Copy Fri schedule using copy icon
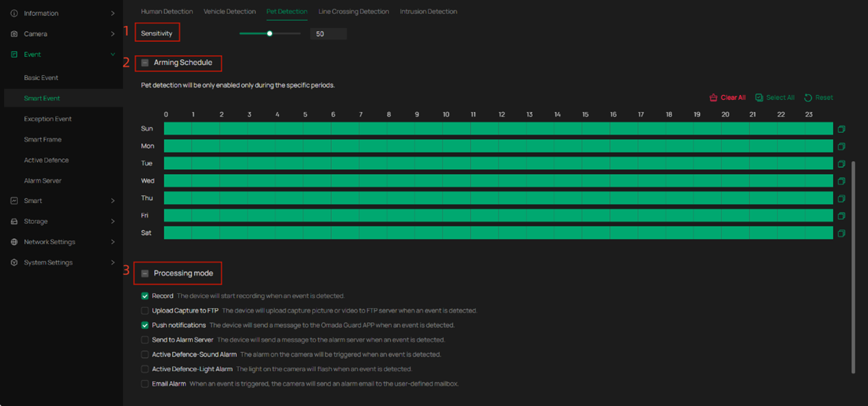 point(841,215)
